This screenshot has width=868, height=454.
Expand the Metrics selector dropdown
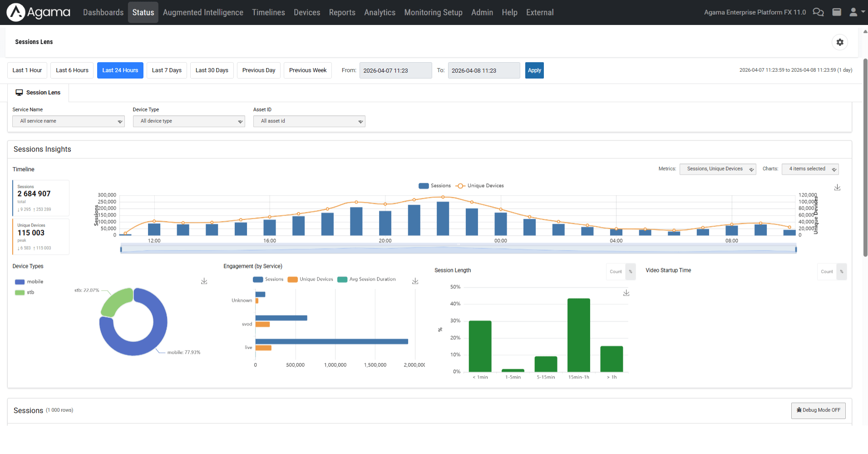pos(717,169)
